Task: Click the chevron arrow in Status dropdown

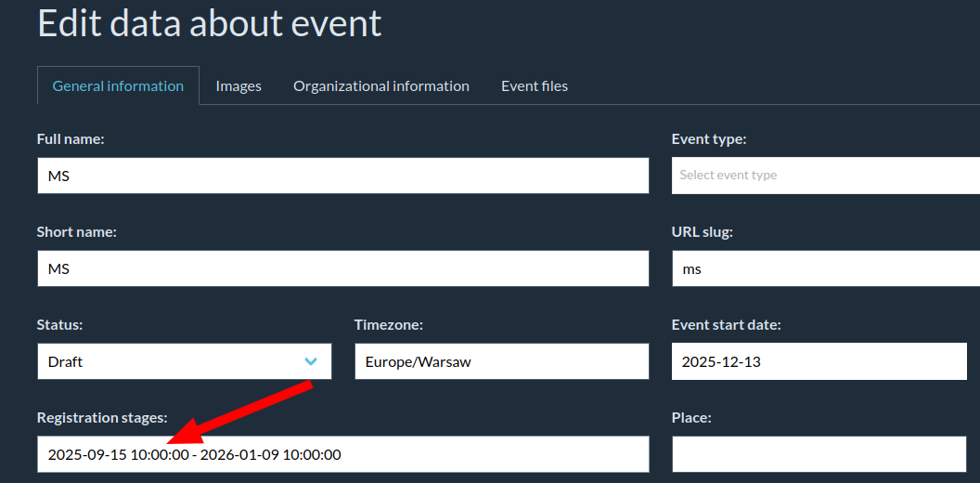Action: (311, 361)
